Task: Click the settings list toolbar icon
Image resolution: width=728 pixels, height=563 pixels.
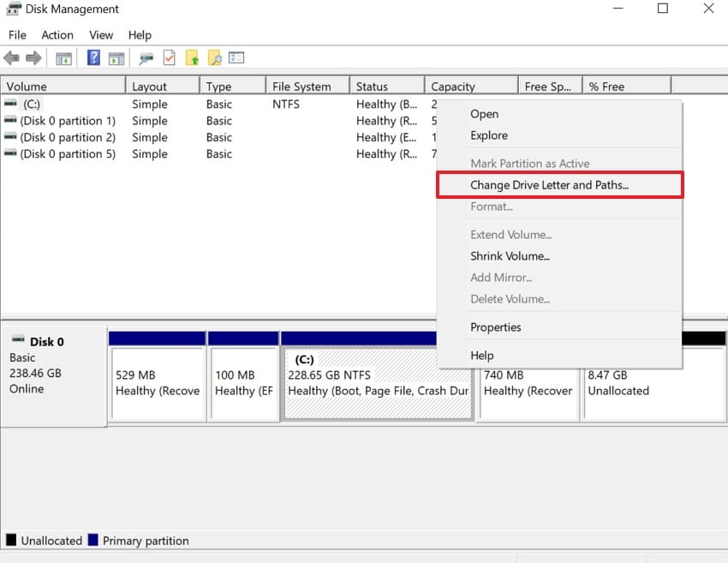Action: (x=236, y=57)
